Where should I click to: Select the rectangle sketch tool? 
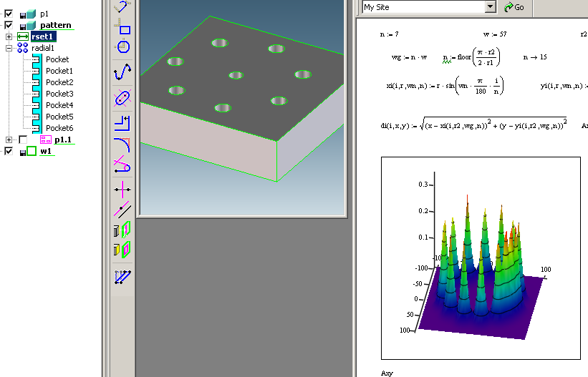click(122, 26)
